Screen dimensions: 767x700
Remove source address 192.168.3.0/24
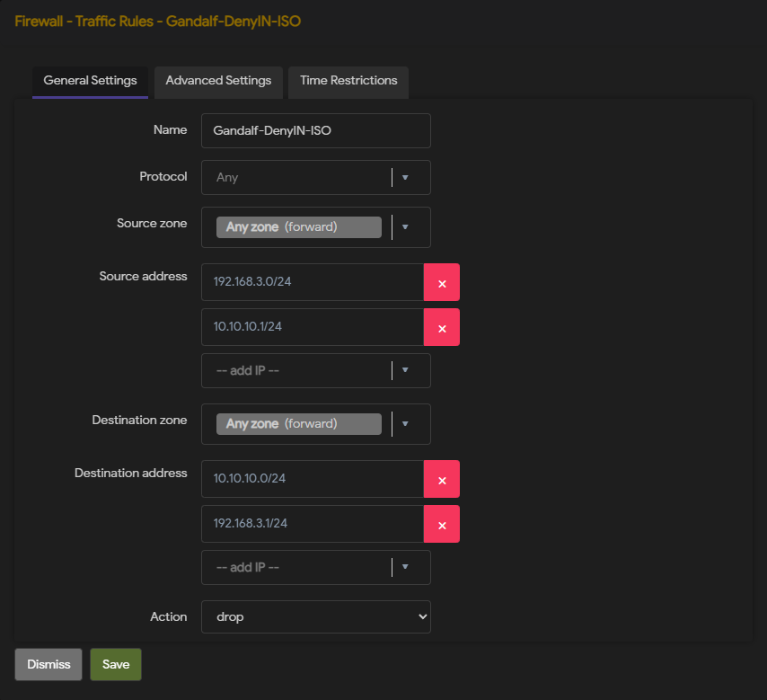click(441, 282)
